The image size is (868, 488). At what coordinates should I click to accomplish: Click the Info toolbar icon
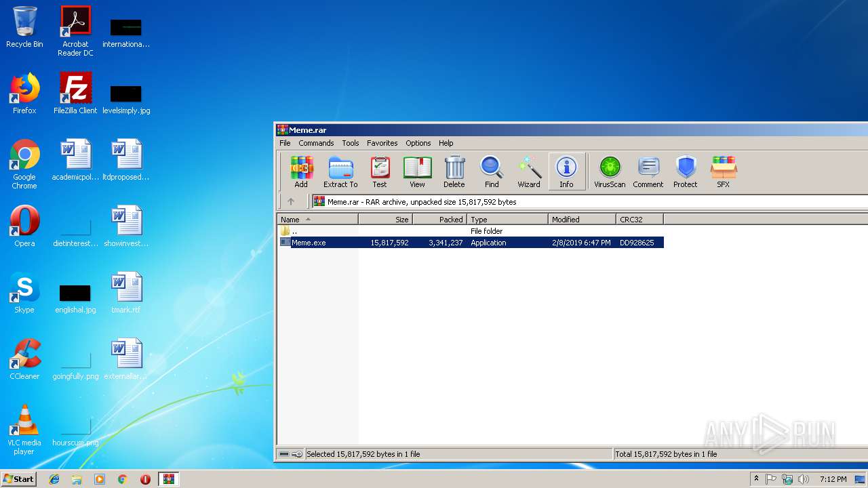(x=566, y=171)
